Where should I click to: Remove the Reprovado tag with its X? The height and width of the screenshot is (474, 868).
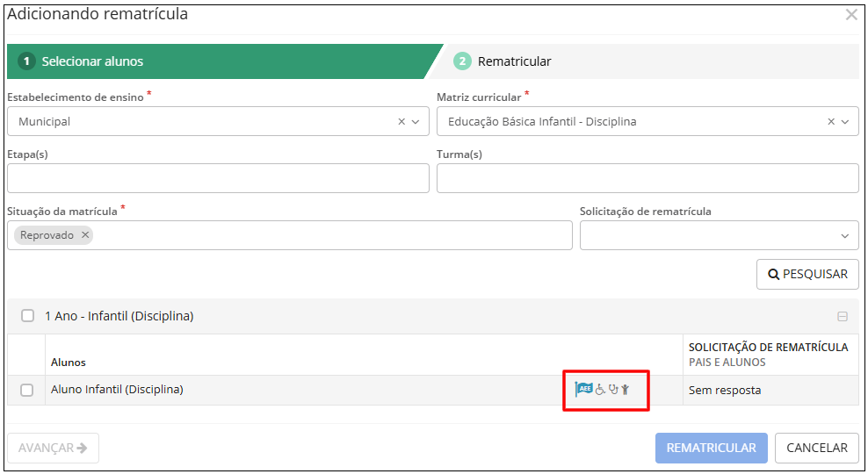(85, 235)
